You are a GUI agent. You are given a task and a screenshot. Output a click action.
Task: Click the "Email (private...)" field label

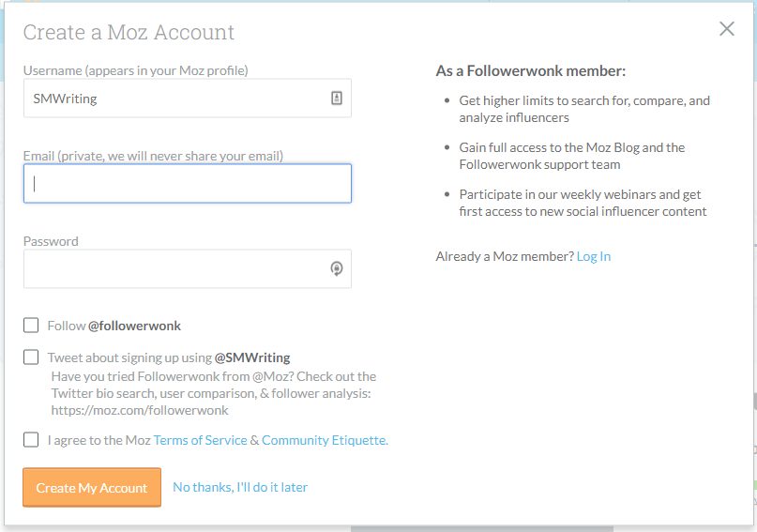(x=153, y=156)
